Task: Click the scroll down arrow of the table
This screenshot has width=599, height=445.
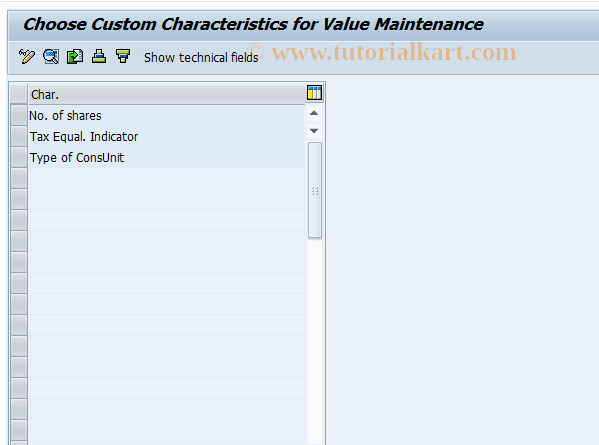Action: [314, 131]
